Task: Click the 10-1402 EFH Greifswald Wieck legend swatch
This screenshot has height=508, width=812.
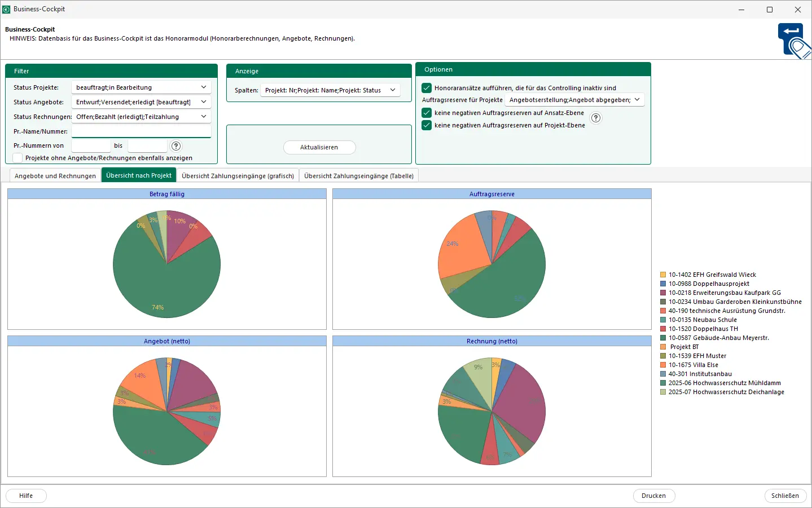Action: coord(663,275)
